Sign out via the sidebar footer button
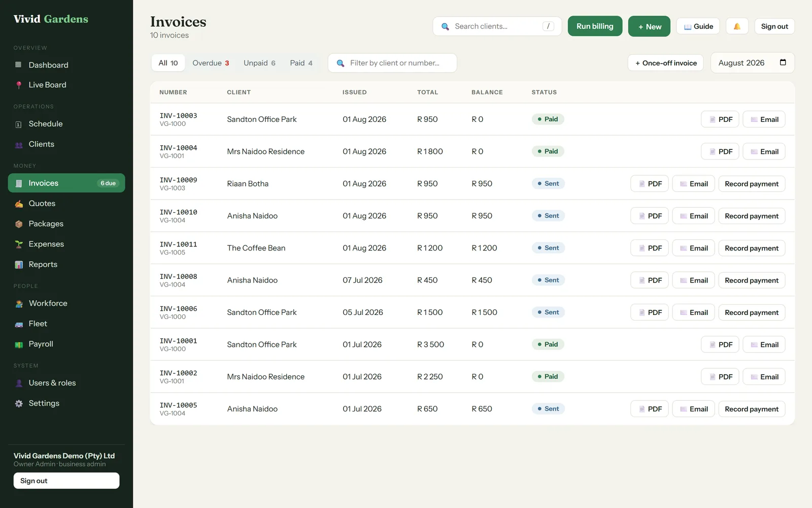The image size is (812, 508). tap(66, 481)
